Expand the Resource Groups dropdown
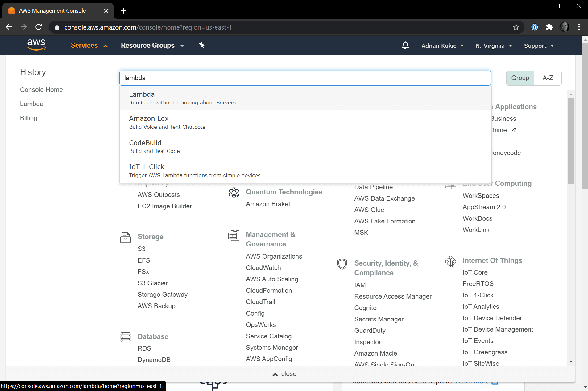Screen dimensions: 588x391 click(152, 46)
